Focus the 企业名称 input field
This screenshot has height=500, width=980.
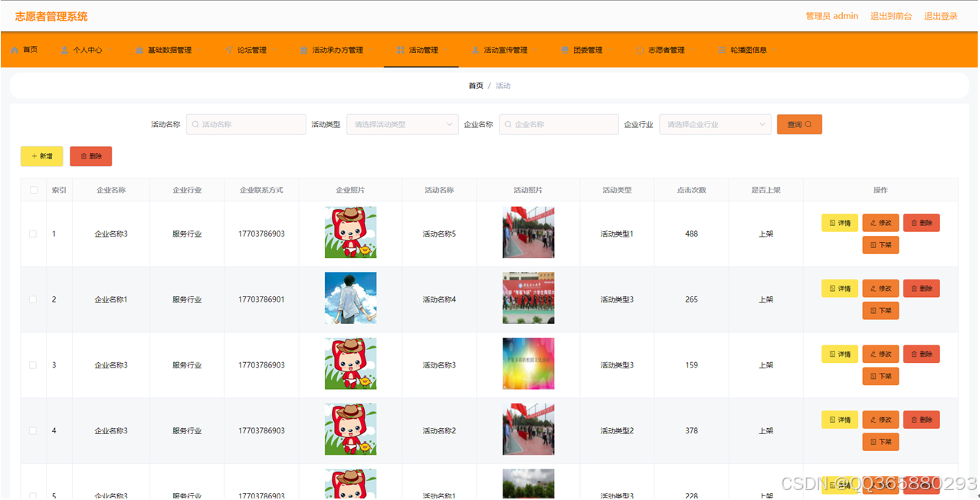pyautogui.click(x=559, y=124)
